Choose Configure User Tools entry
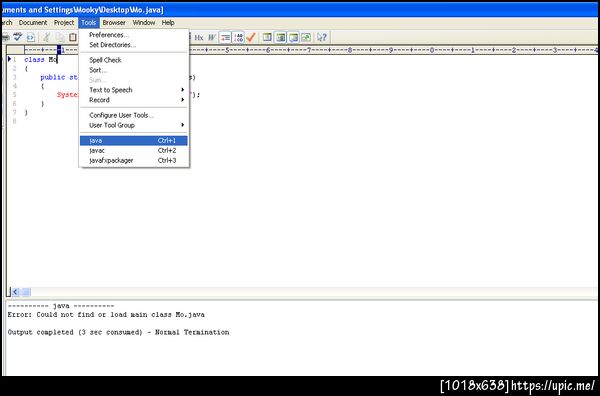The height and width of the screenshot is (396, 600). click(x=134, y=115)
